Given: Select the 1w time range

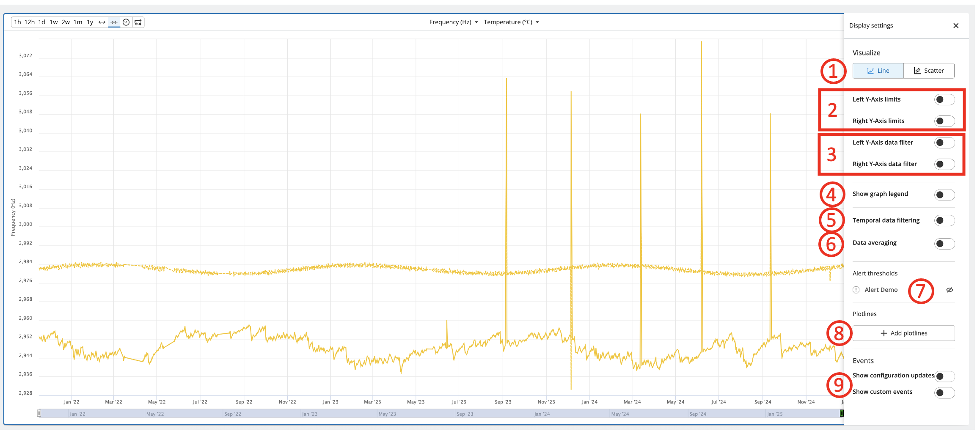Looking at the screenshot, I should [54, 22].
